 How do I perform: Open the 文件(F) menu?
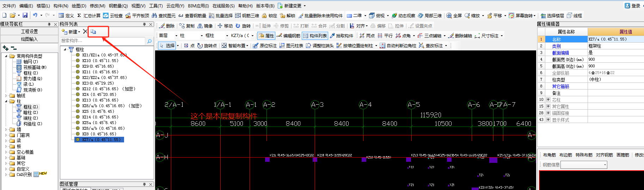pos(9,6)
